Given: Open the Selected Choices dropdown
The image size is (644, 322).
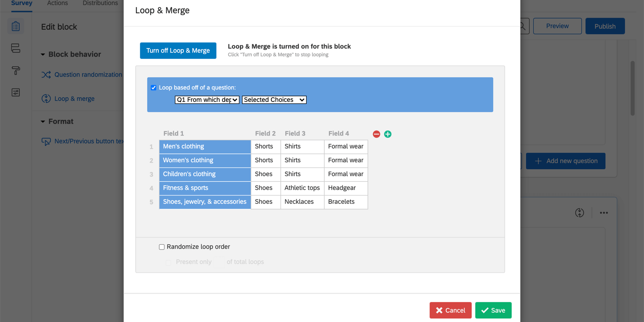Looking at the screenshot, I should (274, 100).
